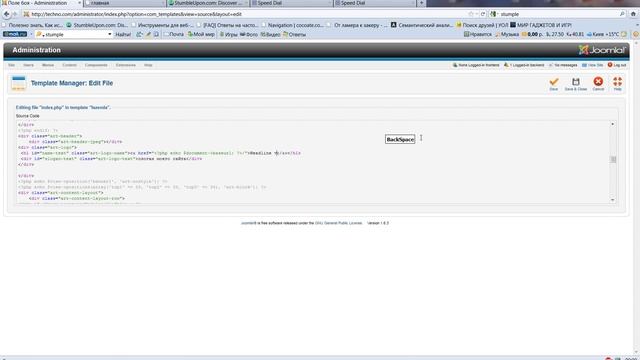Image resolution: width=640 pixels, height=360 pixels.
Task: Open the StumbleUpon.com bookmark
Action: (x=97, y=25)
